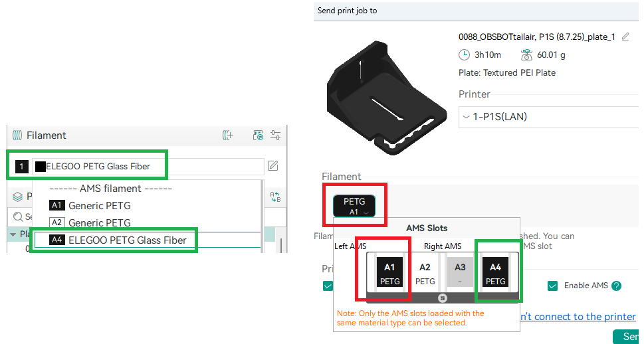
Task: Click the Plate: Textured PEI Plate text
Action: coord(507,73)
